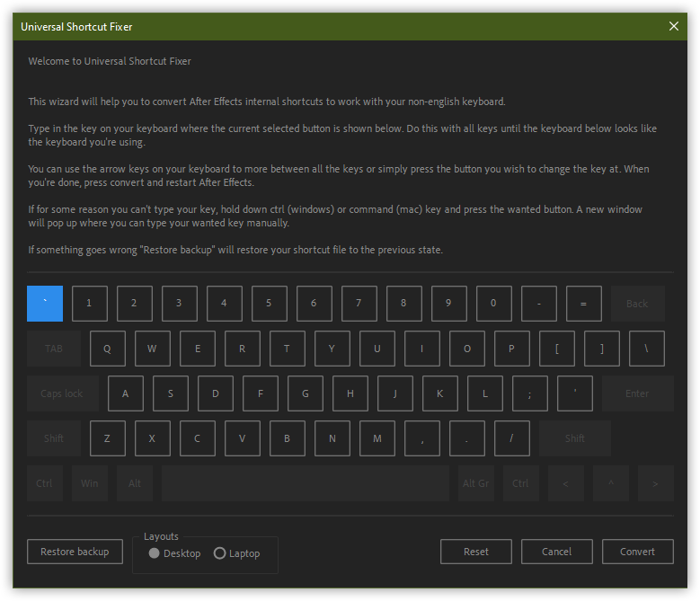Pick the B key

[288, 438]
